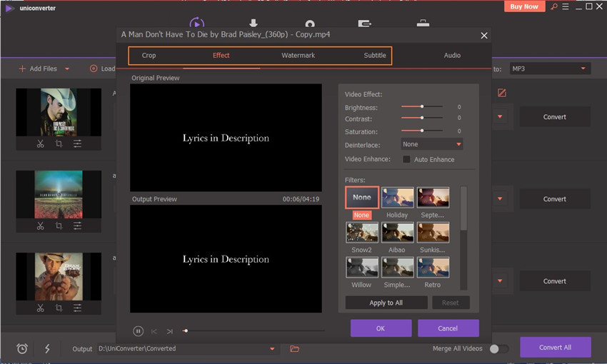Open the Convert section icon in top toolbar
Image resolution: width=607 pixels, height=364 pixels.
click(x=196, y=23)
